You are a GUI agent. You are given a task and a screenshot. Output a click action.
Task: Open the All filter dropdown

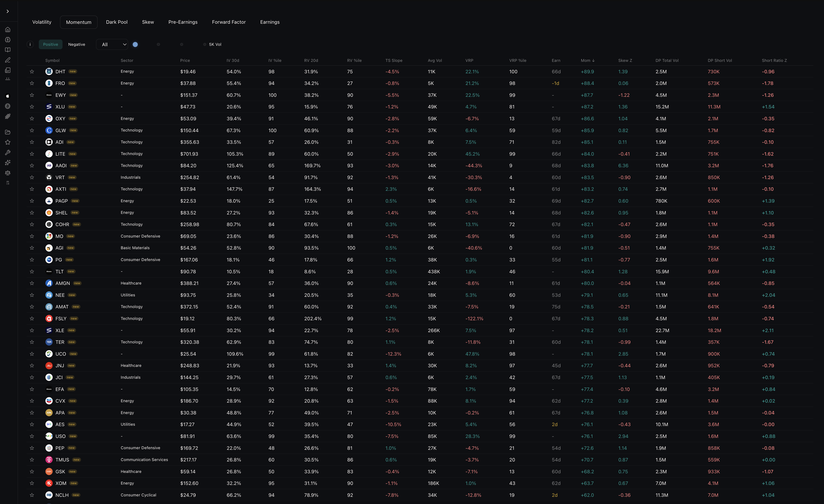[112, 44]
